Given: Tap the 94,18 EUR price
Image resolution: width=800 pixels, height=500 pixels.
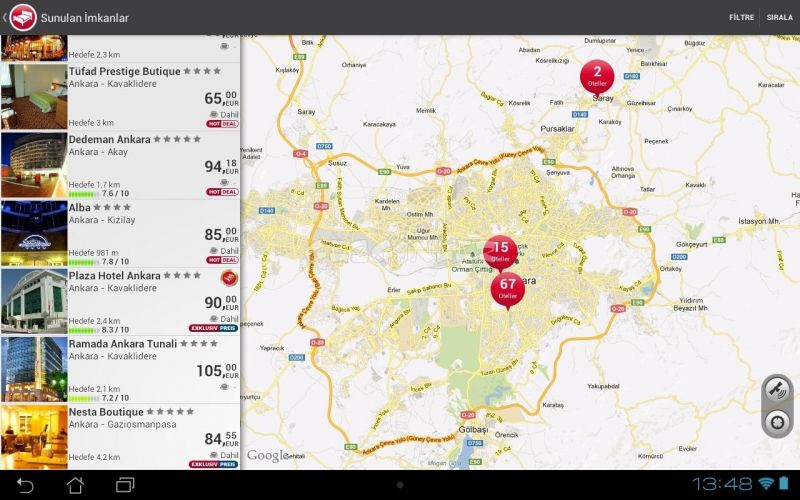Looking at the screenshot, I should tap(221, 166).
